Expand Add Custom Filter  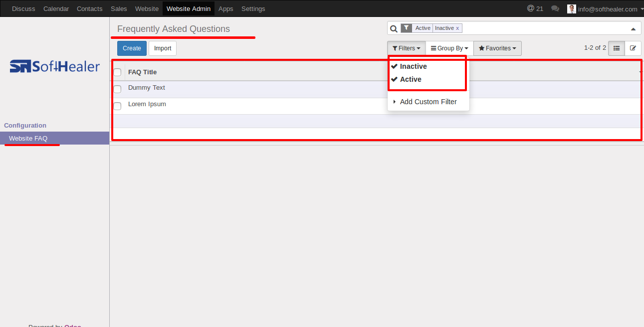pyautogui.click(x=428, y=102)
